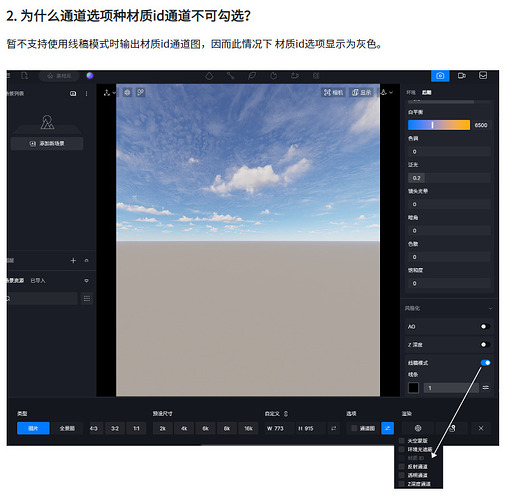
Task: Collapse the 风格化 section chevron
Action: point(490,308)
